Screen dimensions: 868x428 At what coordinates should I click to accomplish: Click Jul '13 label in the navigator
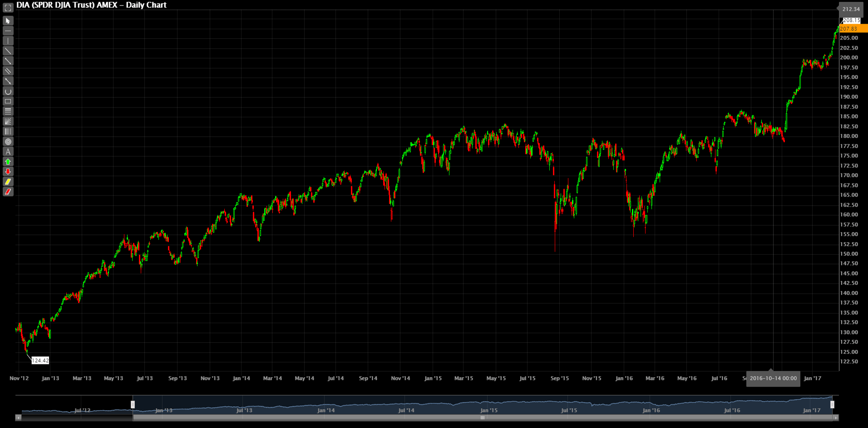(244, 410)
